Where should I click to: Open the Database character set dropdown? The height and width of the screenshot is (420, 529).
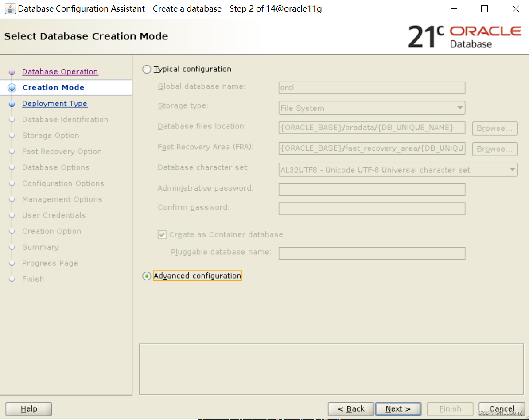click(398, 170)
